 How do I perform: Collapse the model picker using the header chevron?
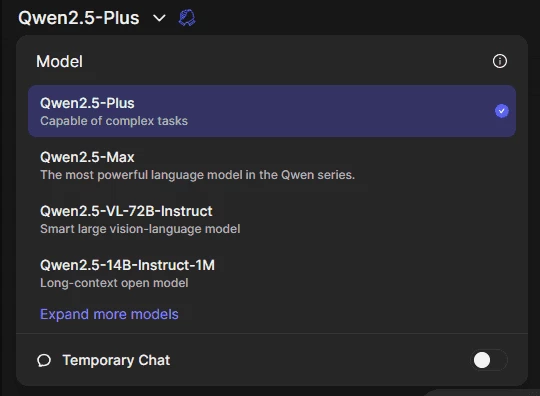(x=159, y=18)
